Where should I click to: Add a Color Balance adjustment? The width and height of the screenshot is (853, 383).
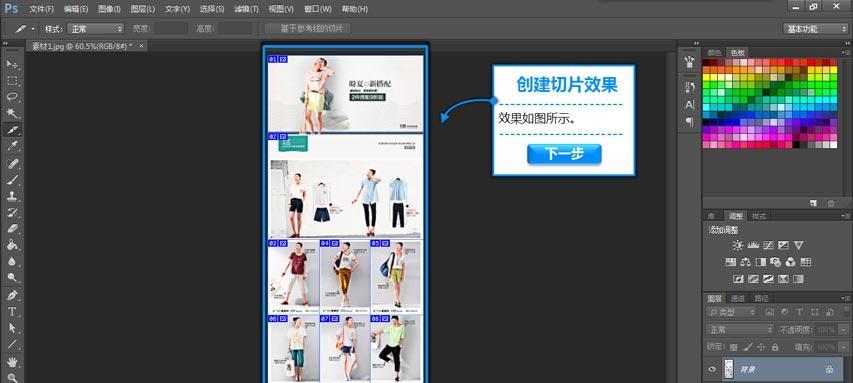[x=746, y=262]
